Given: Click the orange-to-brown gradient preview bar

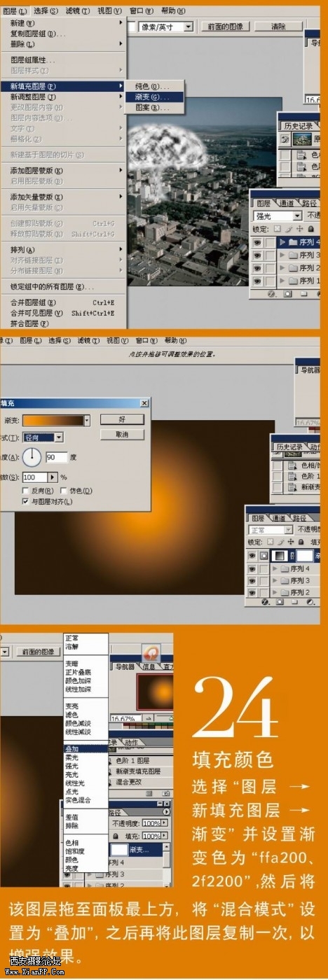Looking at the screenshot, I should pyautogui.click(x=53, y=420).
